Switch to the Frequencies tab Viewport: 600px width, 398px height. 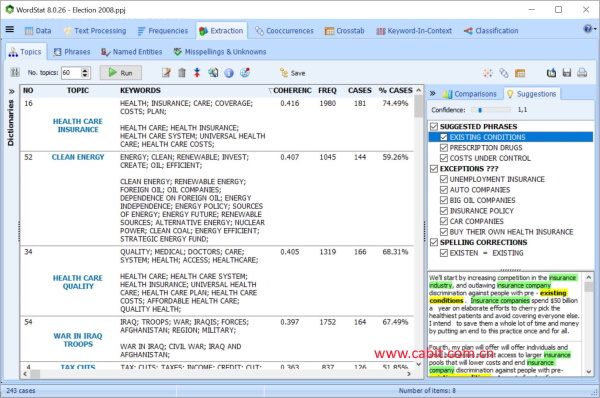coord(163,31)
